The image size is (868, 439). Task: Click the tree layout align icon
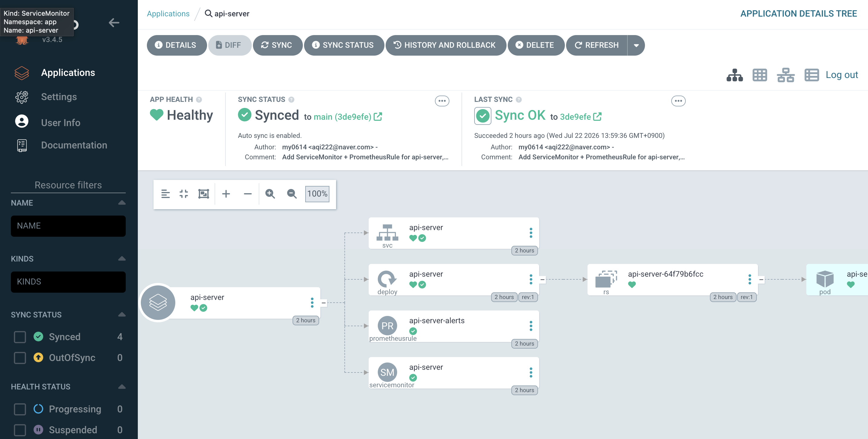pyautogui.click(x=165, y=194)
